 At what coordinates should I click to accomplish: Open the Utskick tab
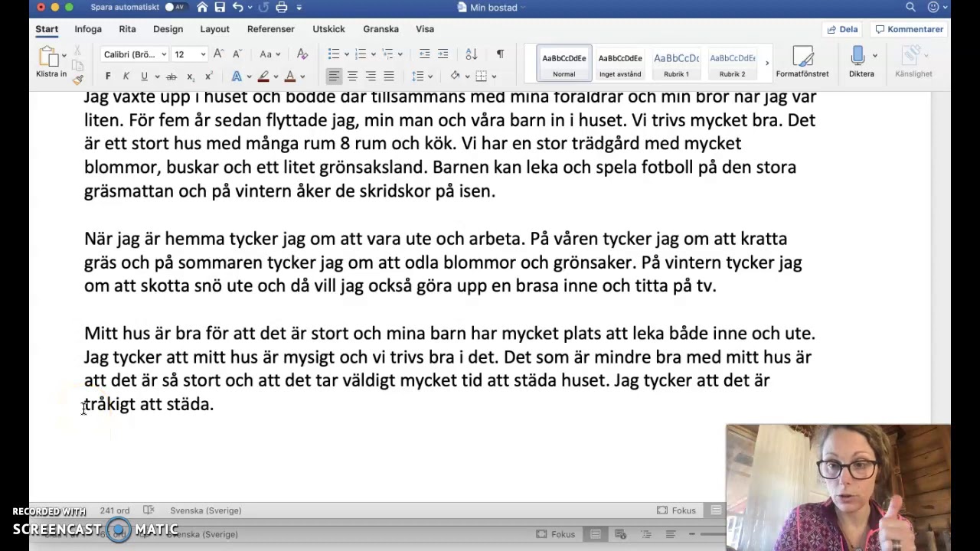(x=328, y=29)
